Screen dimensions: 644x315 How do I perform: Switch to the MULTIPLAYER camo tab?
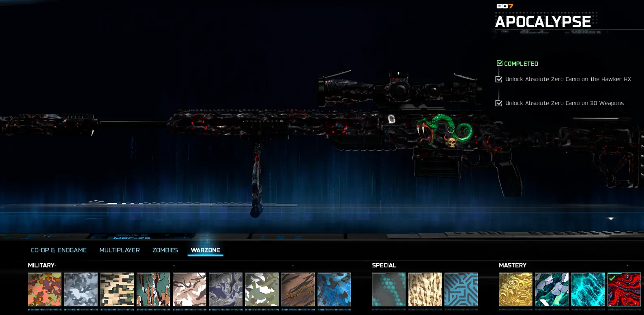pyautogui.click(x=120, y=250)
